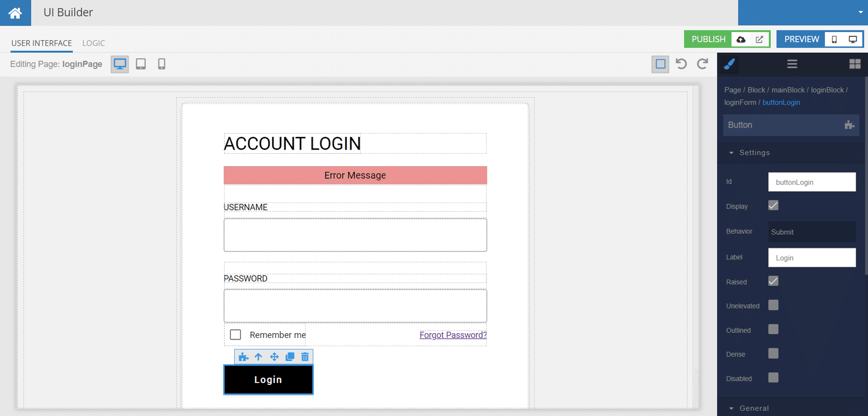Screen dimensions: 868x416
Task: Duplicate the Login button component
Action: click(290, 357)
